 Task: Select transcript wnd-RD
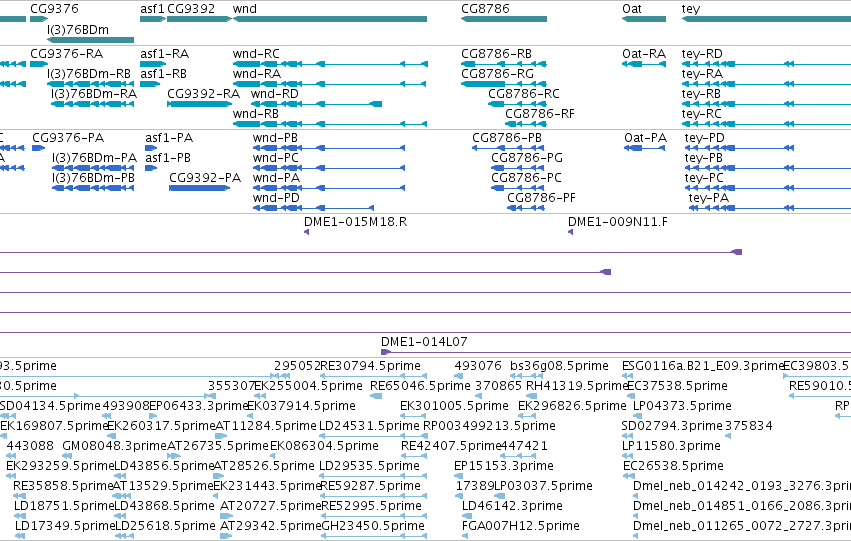tap(275, 94)
